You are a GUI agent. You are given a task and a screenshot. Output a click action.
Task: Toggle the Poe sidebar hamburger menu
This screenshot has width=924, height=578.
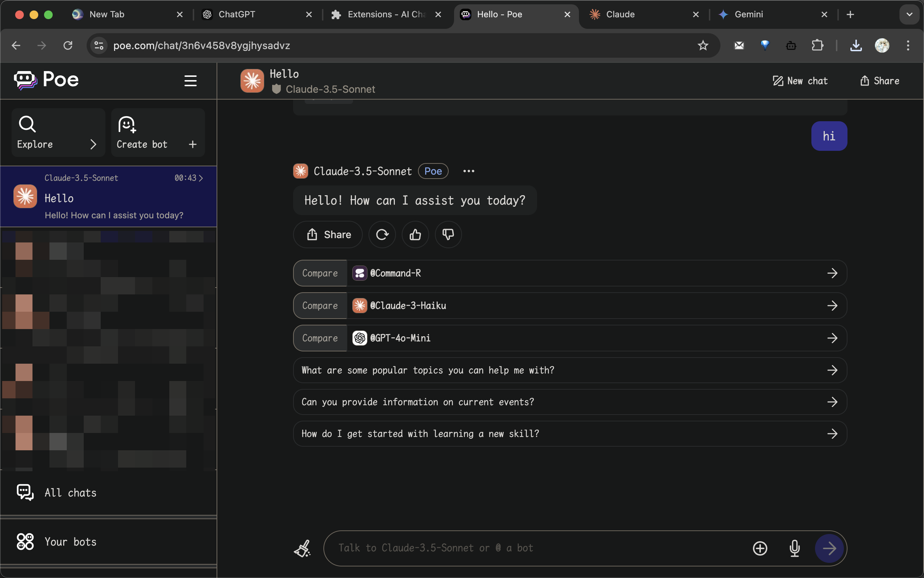(x=190, y=81)
